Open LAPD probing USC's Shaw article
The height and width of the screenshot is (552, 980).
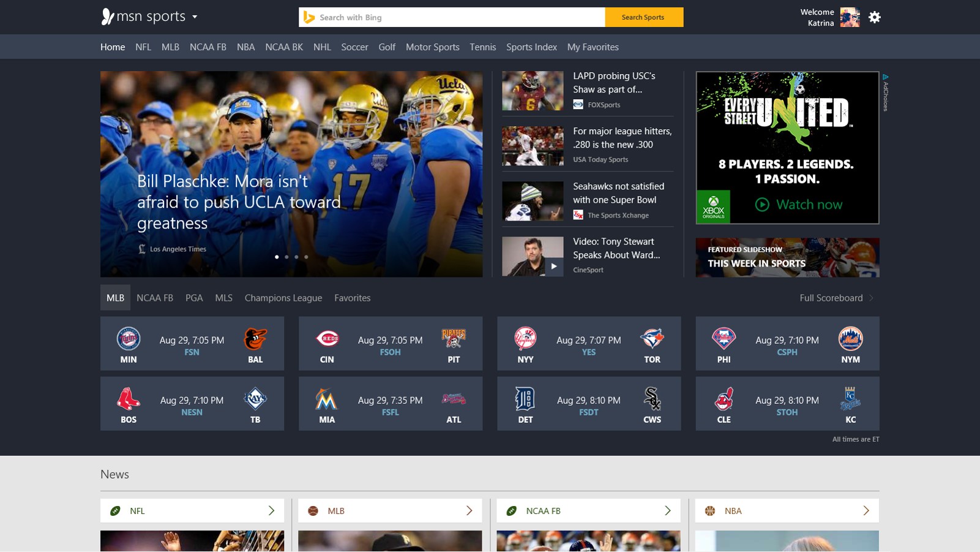tap(614, 83)
